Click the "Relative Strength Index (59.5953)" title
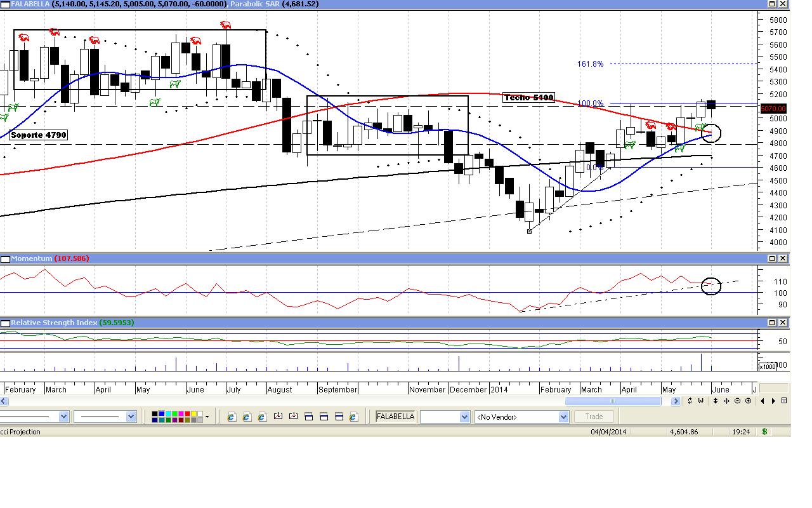This screenshot has width=812, height=508. pyautogui.click(x=72, y=323)
